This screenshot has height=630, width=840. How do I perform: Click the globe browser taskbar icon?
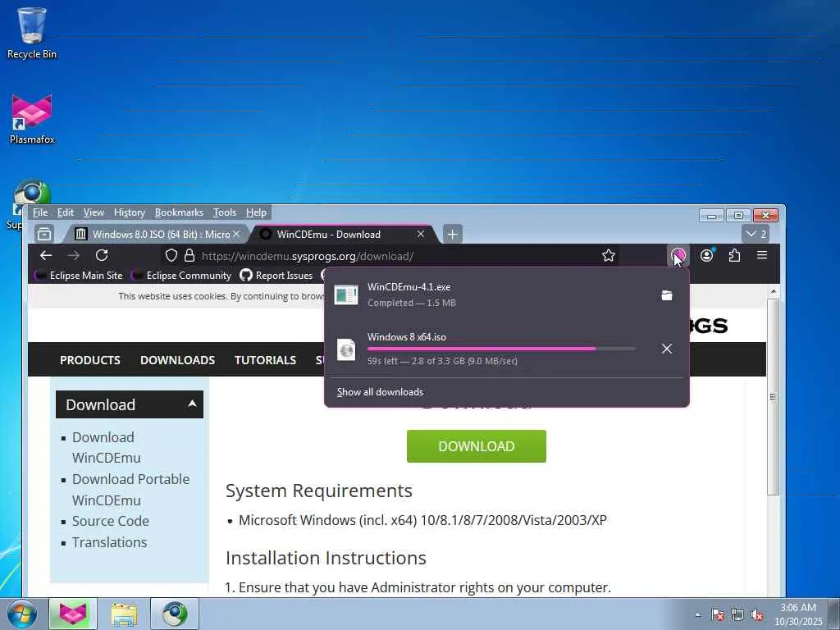click(175, 614)
